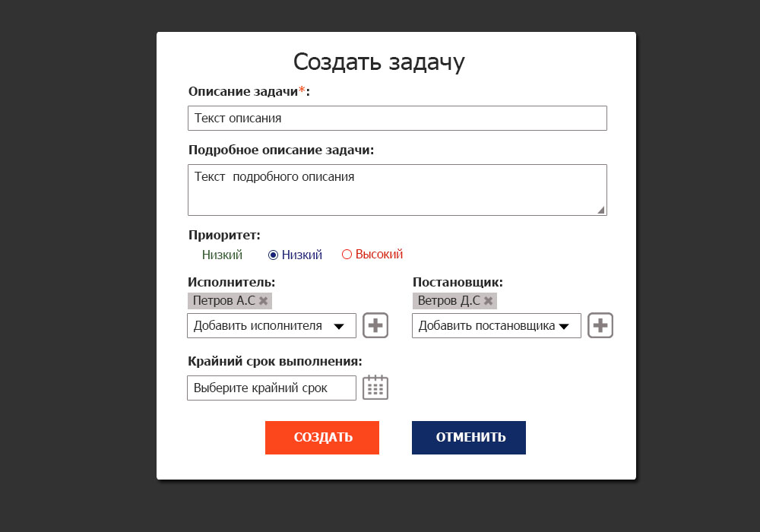Click inside the Подробное описание задачи textarea
The height and width of the screenshot is (532, 760).
coord(397,190)
